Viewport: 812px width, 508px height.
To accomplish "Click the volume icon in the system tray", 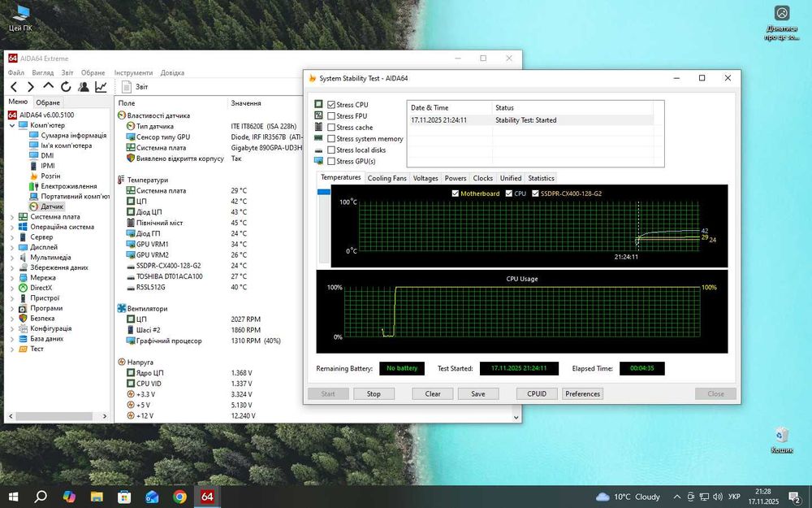I will click(x=718, y=497).
